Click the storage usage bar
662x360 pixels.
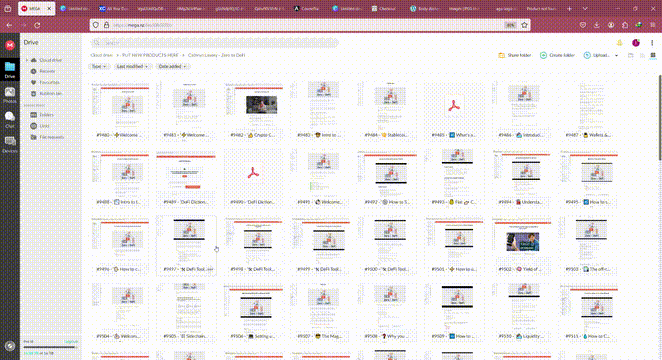click(x=50, y=347)
